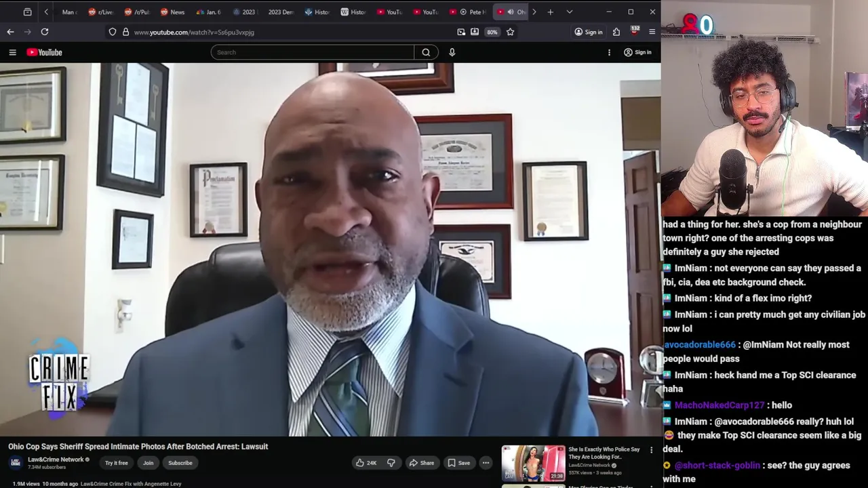
Task: Reload the current page
Action: pyautogui.click(x=45, y=32)
